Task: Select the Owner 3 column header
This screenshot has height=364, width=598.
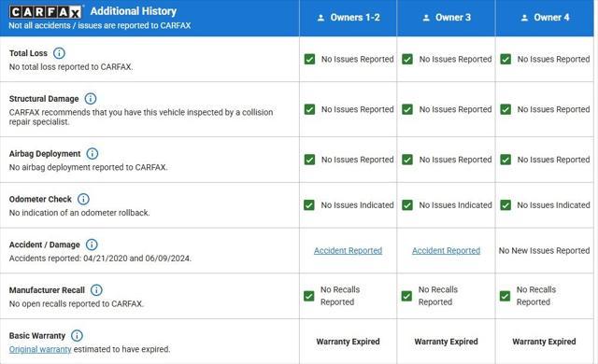Action: pos(446,18)
